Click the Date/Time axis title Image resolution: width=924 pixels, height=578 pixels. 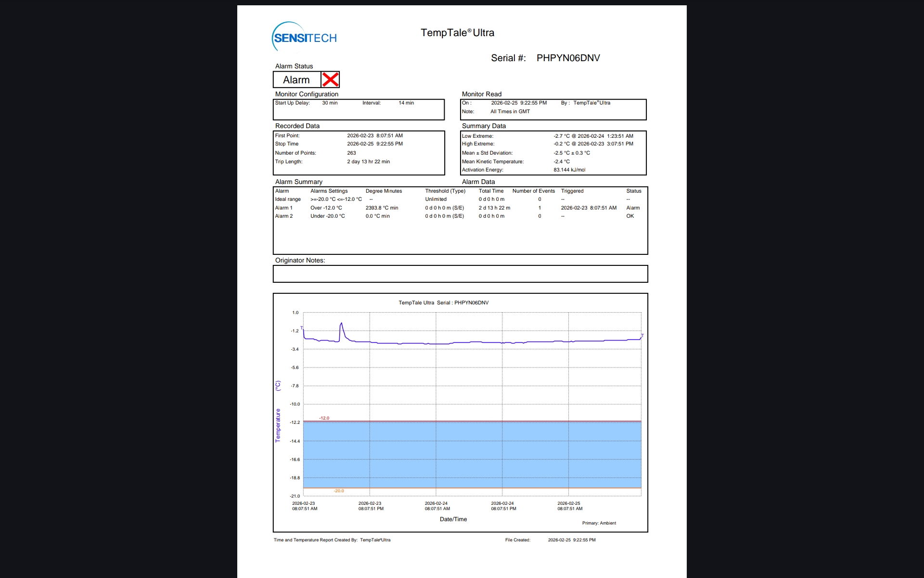(x=453, y=519)
